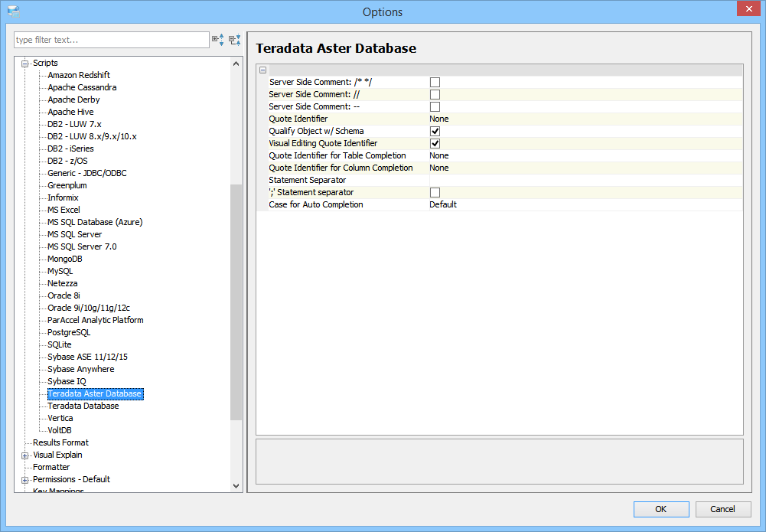Screen dimensions: 766x532
Task: Open the Results Format settings
Action: 60,442
